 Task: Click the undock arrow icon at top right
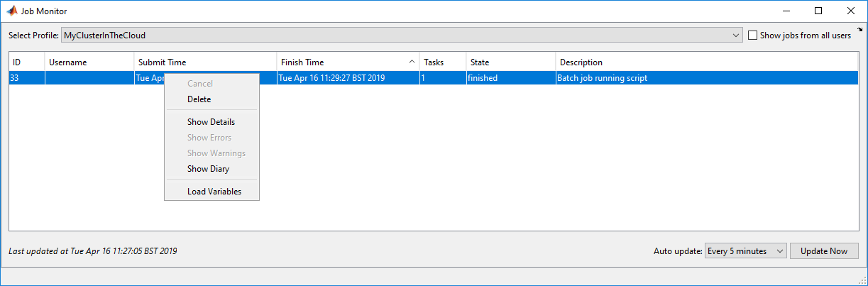click(x=860, y=29)
